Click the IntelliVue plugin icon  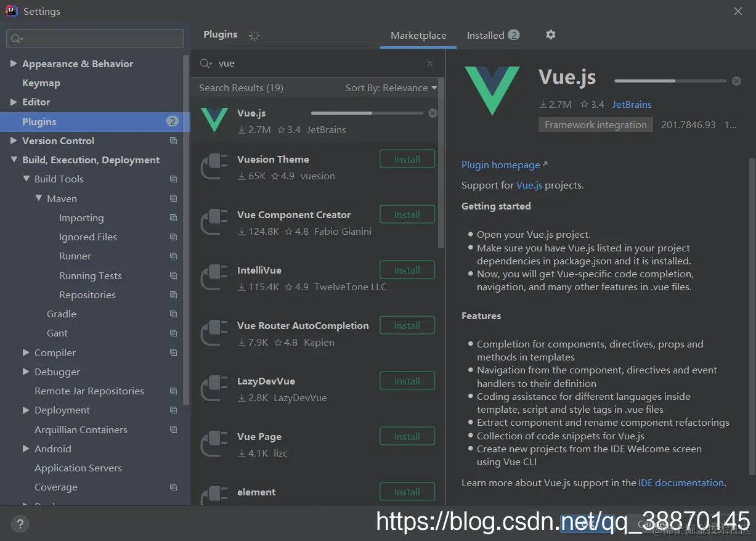pyautogui.click(x=214, y=277)
